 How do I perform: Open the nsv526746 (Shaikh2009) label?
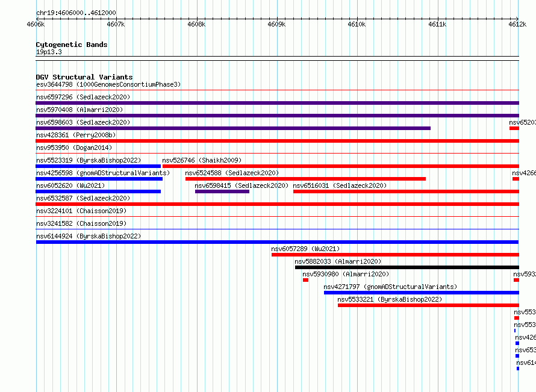pos(202,160)
